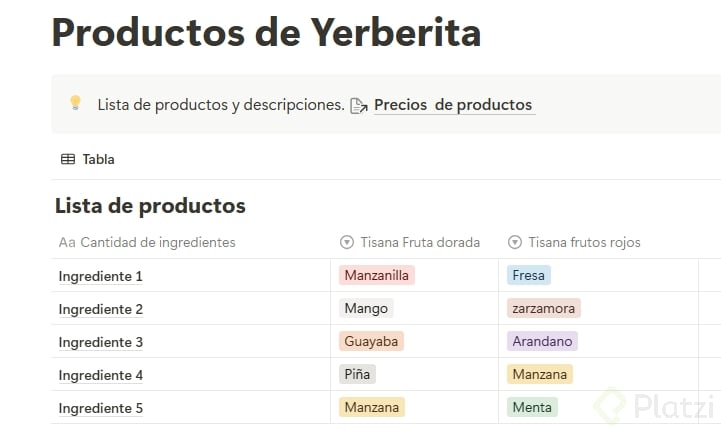Screen dimensions: 721x431
Task: Click the lightbulb callout icon
Action: coord(74,104)
